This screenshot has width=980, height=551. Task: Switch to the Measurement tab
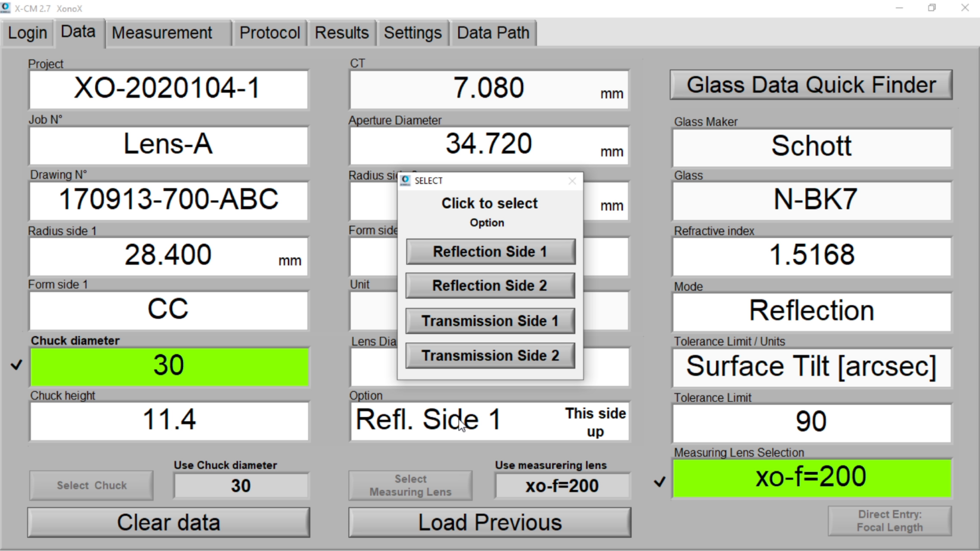(x=162, y=33)
